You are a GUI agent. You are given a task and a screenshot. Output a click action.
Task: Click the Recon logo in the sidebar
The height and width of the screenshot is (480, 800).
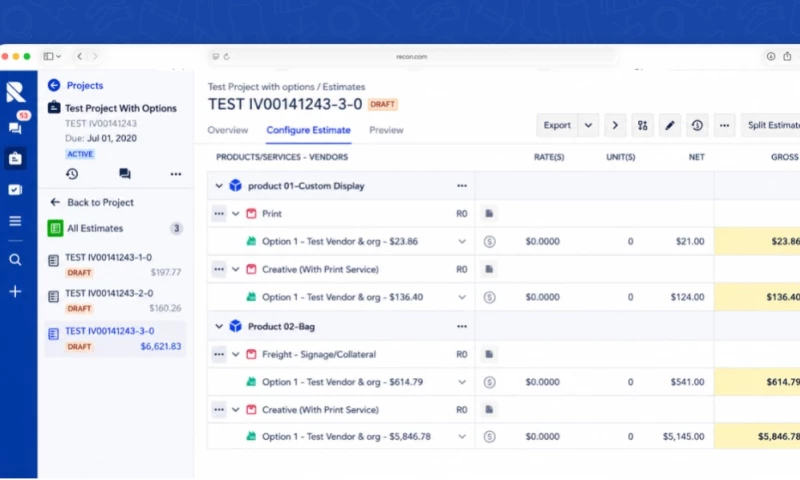[15, 92]
